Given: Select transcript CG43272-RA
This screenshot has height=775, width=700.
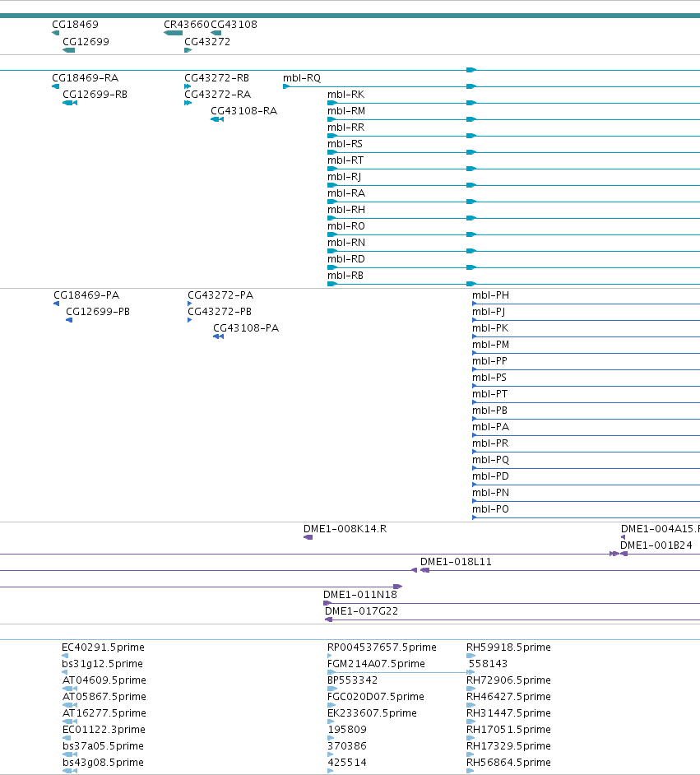Looking at the screenshot, I should pos(218,94).
